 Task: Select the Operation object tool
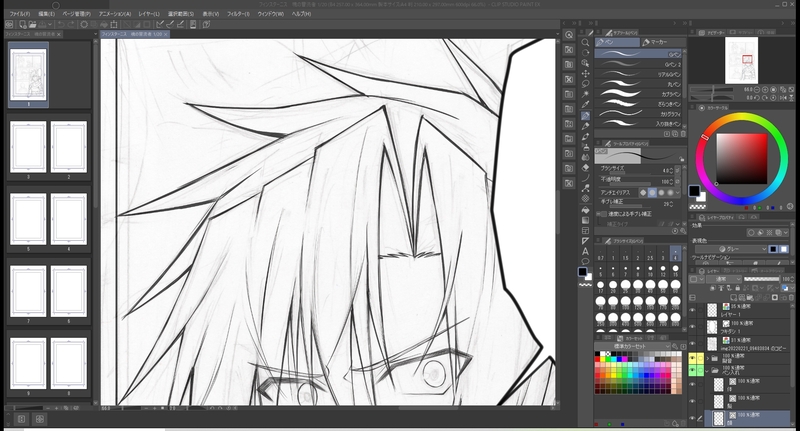coord(585,63)
